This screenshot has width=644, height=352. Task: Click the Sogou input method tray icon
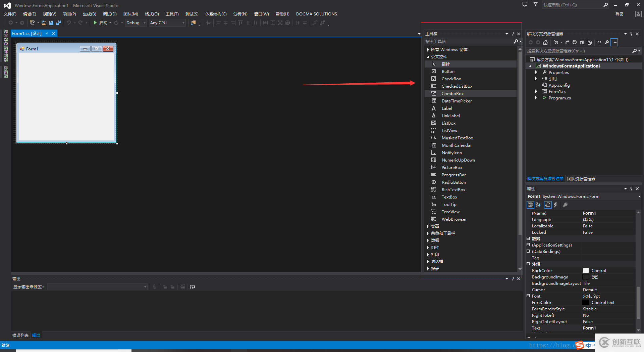[580, 345]
